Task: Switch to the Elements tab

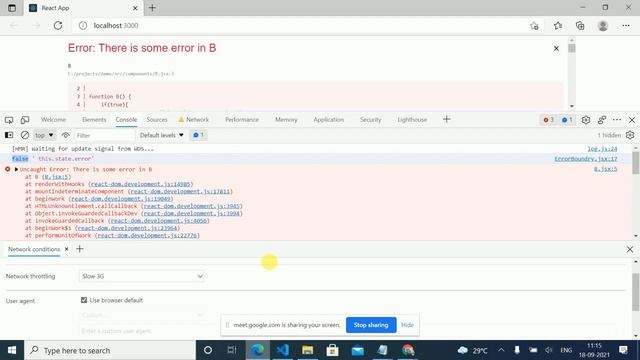Action: click(x=94, y=120)
